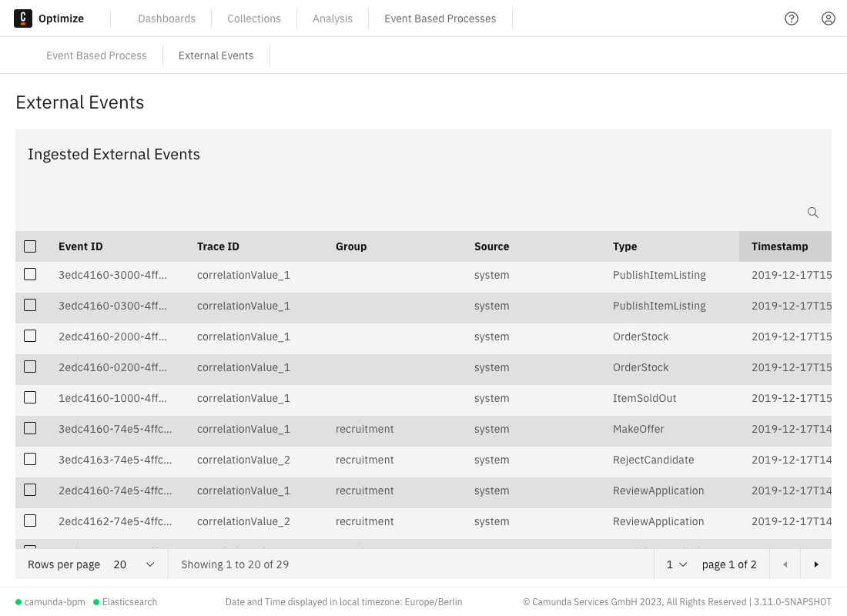Expand the page number selector dropdown

[x=676, y=564]
